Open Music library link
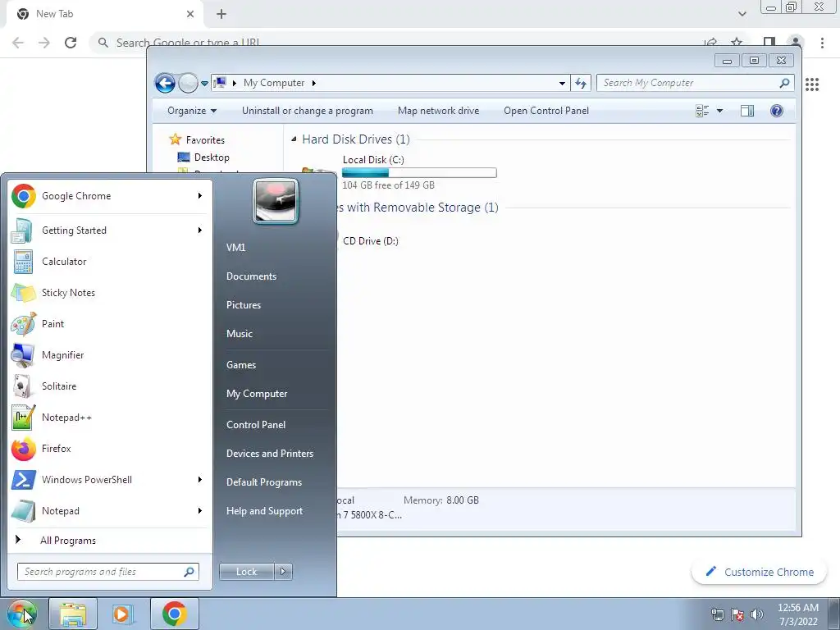840x630 pixels. [x=274, y=334]
